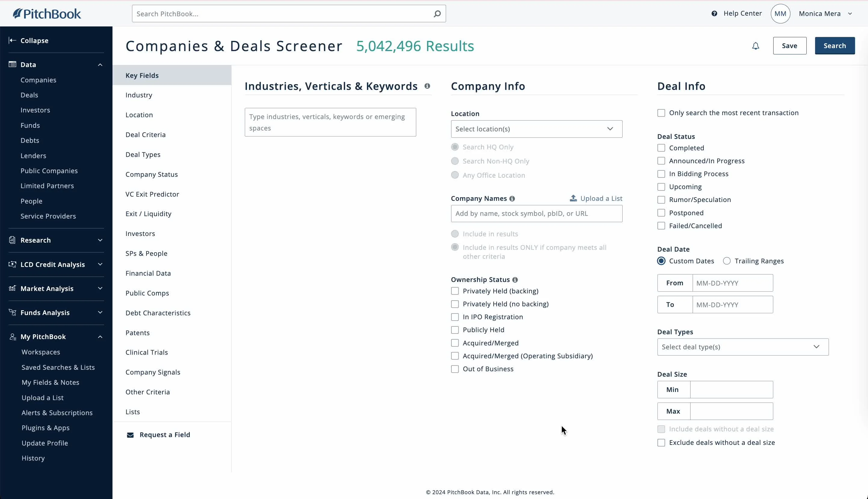Screen dimensions: 868x499
Task: Click the upload icon for Upload a List
Action: pos(573,198)
